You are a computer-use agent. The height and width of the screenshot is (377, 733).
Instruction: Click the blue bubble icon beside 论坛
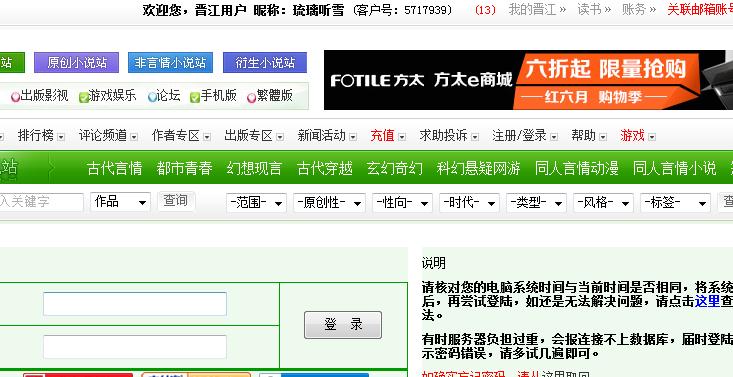(x=152, y=97)
